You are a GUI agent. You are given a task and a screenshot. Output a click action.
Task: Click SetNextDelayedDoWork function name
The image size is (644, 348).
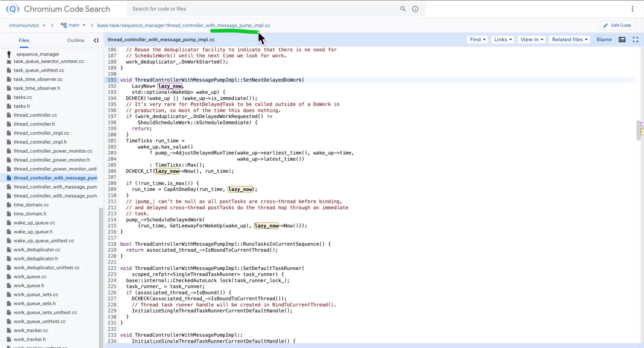pos(272,80)
